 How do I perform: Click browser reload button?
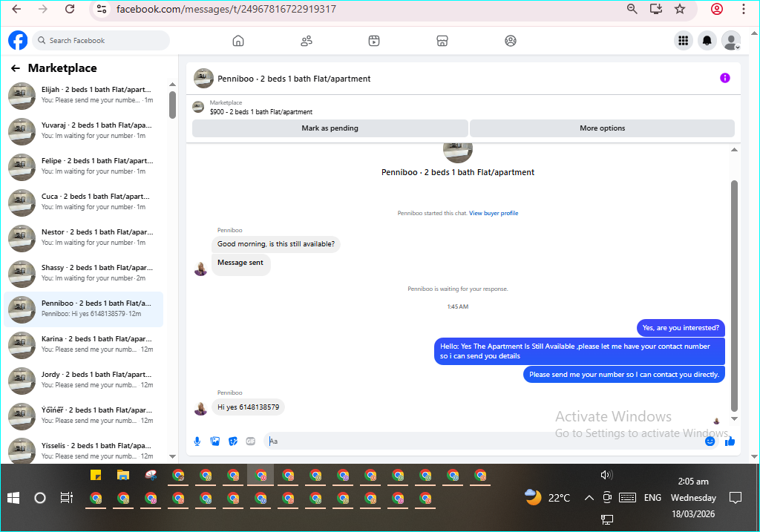point(70,9)
